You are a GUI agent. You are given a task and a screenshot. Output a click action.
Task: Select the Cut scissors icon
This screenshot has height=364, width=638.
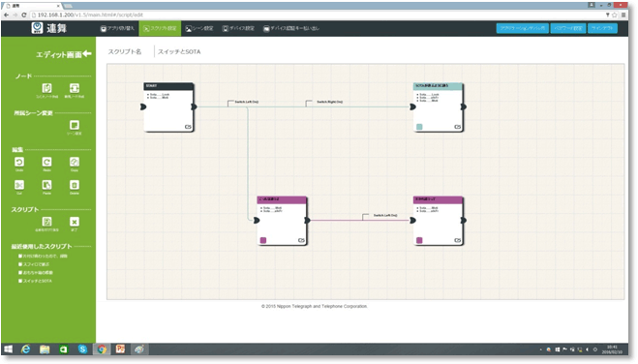(19, 185)
